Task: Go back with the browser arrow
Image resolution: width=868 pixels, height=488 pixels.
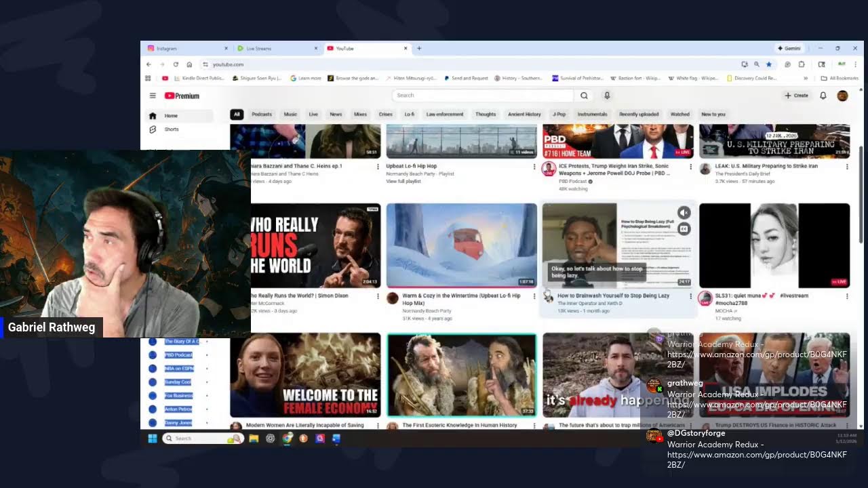Action: click(x=149, y=64)
